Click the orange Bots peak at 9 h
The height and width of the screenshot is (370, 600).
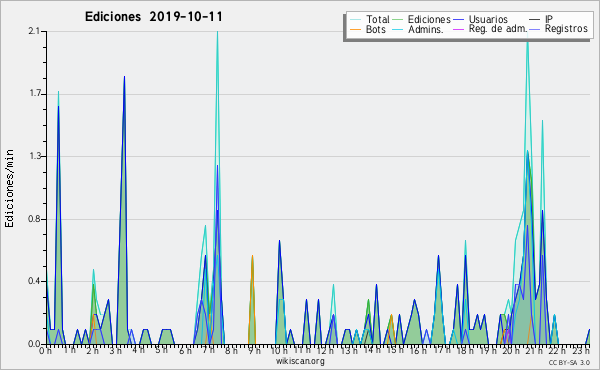[x=252, y=256]
